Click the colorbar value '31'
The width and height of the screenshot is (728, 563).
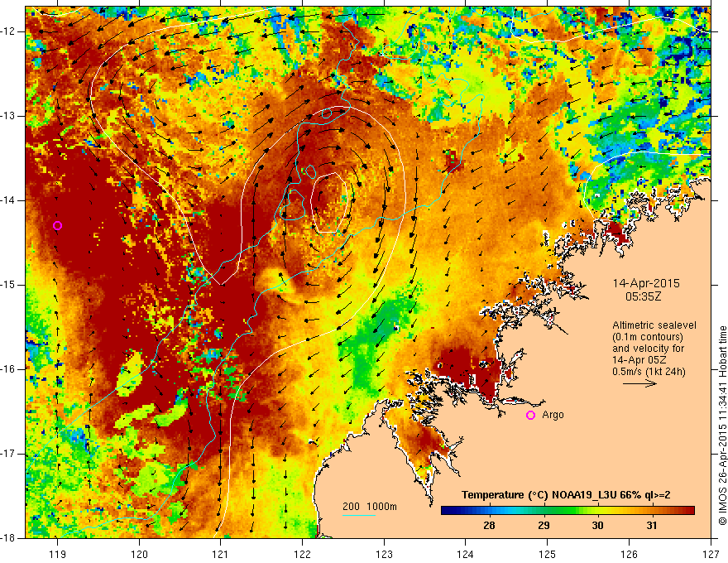[652, 526]
